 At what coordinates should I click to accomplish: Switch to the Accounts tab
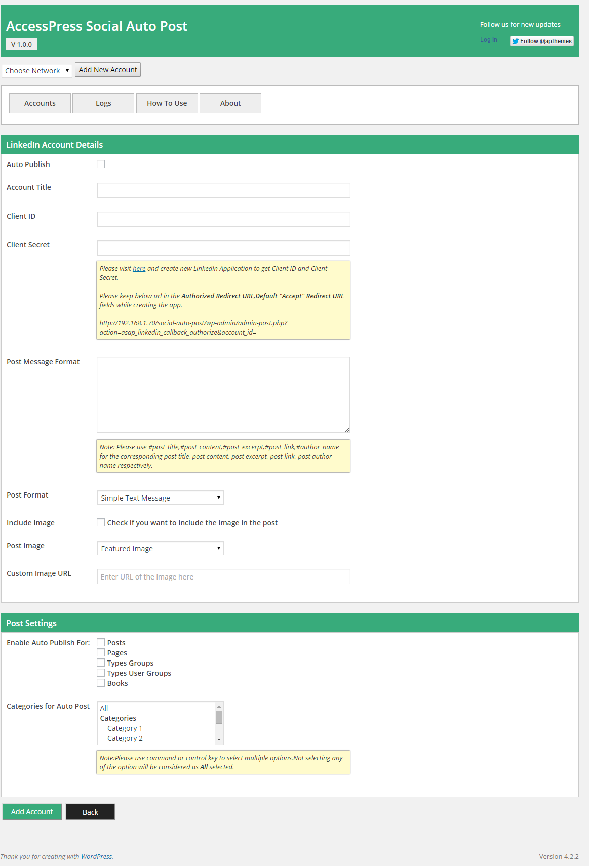click(x=40, y=103)
